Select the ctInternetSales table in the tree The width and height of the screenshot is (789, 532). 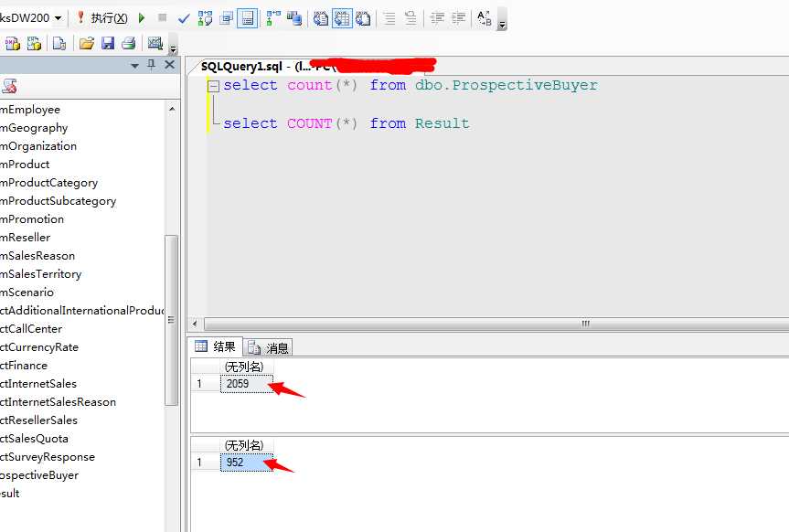pos(38,384)
